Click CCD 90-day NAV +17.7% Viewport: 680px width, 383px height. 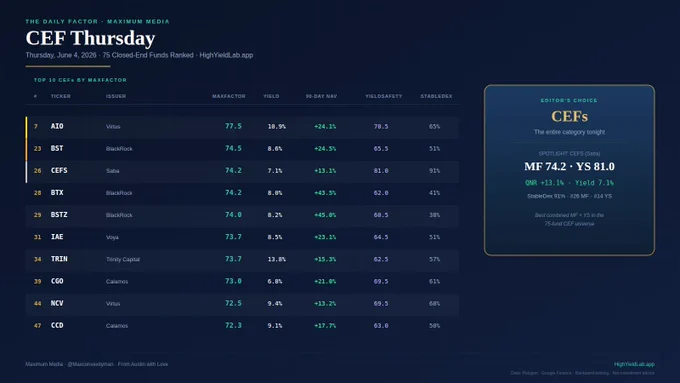pos(325,326)
